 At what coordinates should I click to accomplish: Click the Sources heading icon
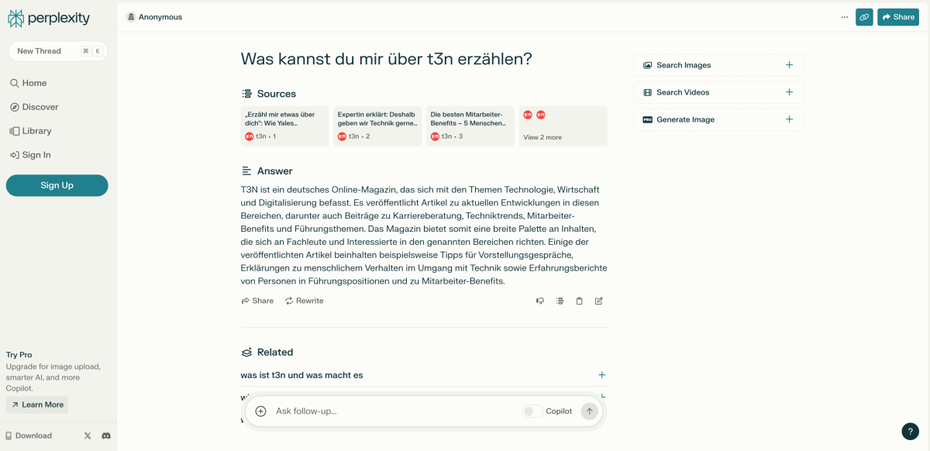[247, 94]
